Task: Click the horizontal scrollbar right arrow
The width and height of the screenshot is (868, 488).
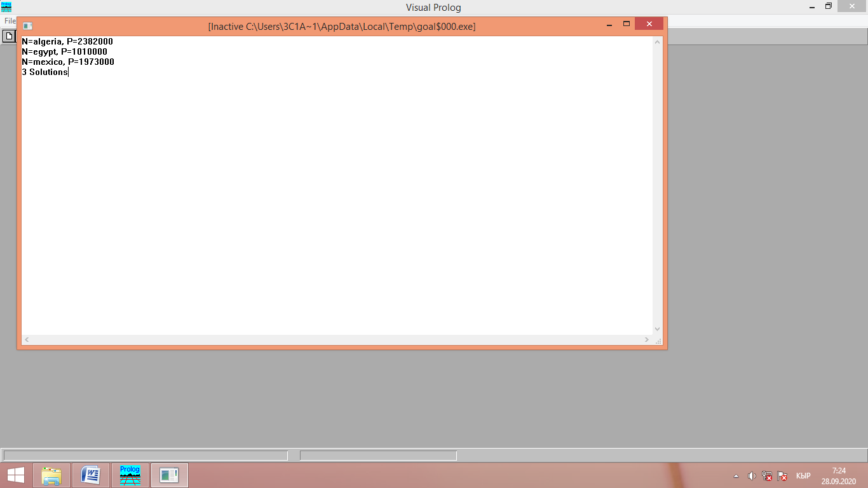Action: point(648,340)
